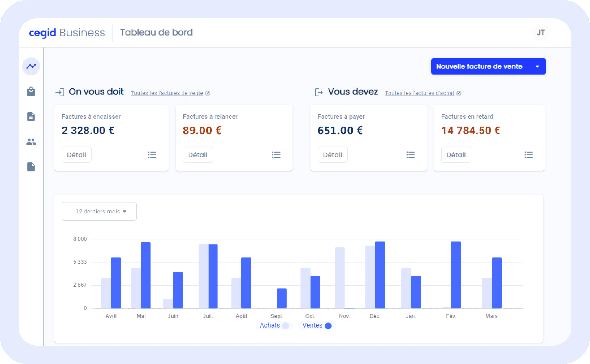Click list icon in Factures à relancer card
The width and height of the screenshot is (590, 364).
pyautogui.click(x=276, y=155)
